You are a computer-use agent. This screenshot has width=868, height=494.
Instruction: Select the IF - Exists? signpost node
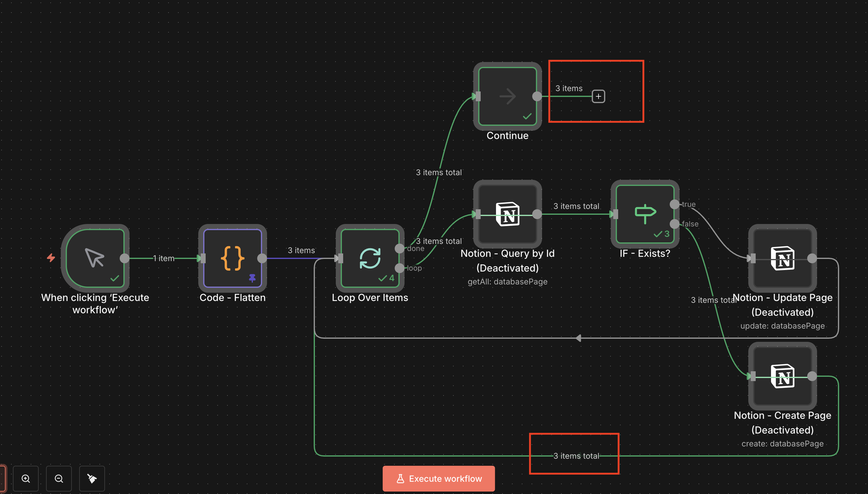tap(645, 214)
